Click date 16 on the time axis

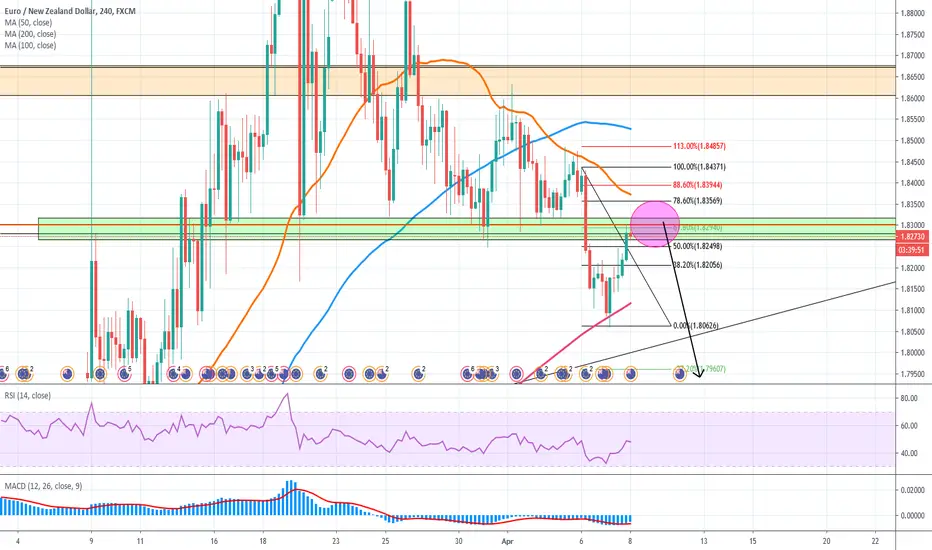point(214,541)
